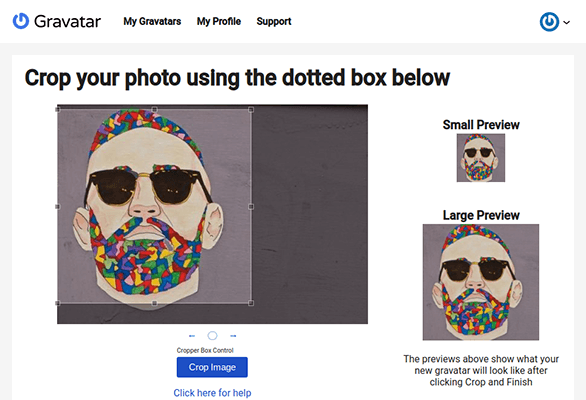
Task: Click the left-middle crop box handle
Action: (58, 206)
